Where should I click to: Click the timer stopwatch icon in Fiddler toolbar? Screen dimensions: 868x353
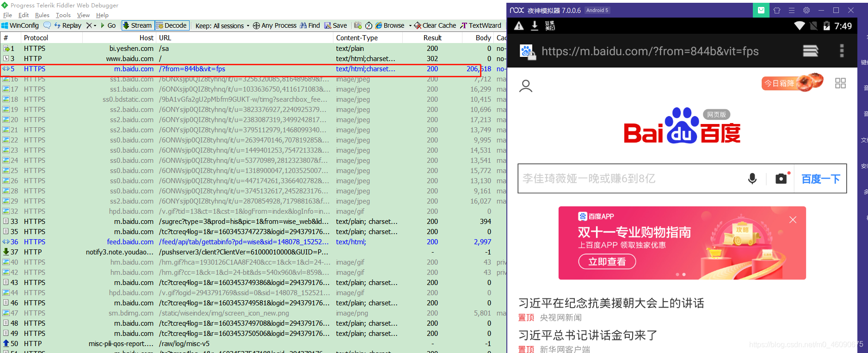[x=369, y=25]
